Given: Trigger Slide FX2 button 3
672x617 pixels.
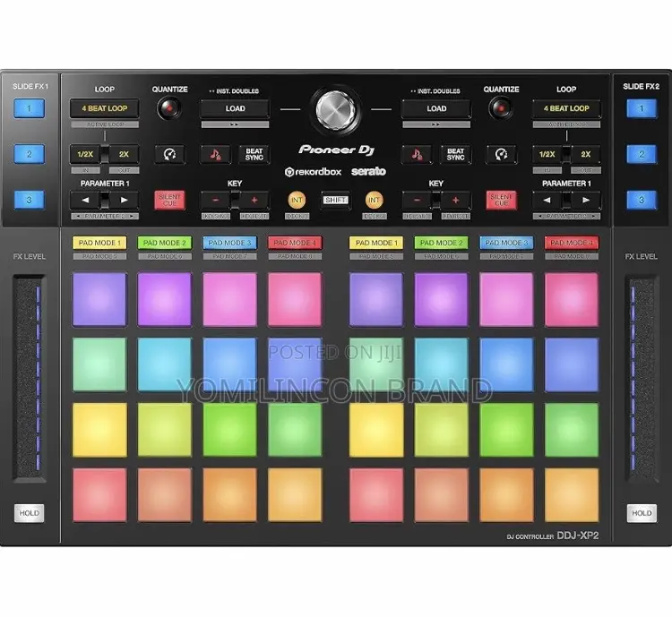Looking at the screenshot, I should (642, 200).
